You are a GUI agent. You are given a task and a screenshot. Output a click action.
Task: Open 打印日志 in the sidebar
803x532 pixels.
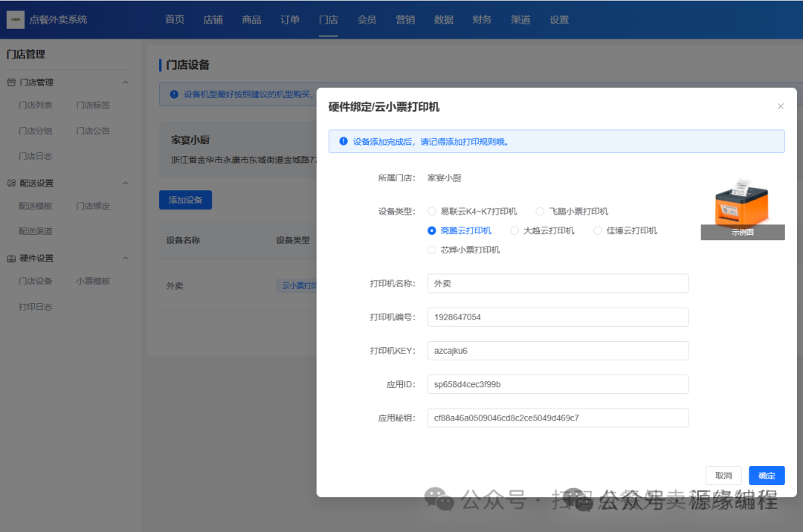[36, 307]
